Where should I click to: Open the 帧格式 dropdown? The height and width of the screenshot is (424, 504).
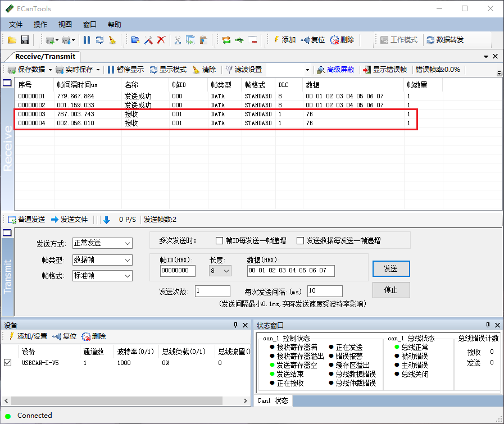coord(102,276)
